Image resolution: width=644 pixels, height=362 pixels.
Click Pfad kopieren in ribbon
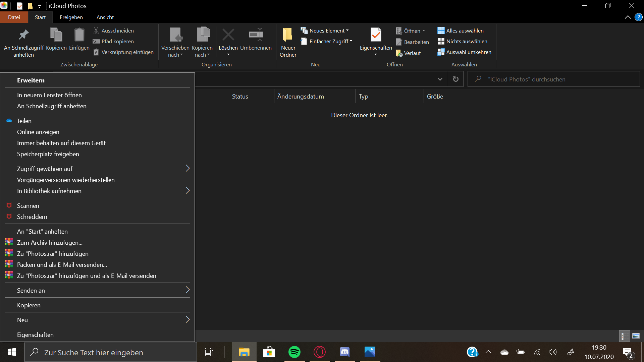coord(114,41)
